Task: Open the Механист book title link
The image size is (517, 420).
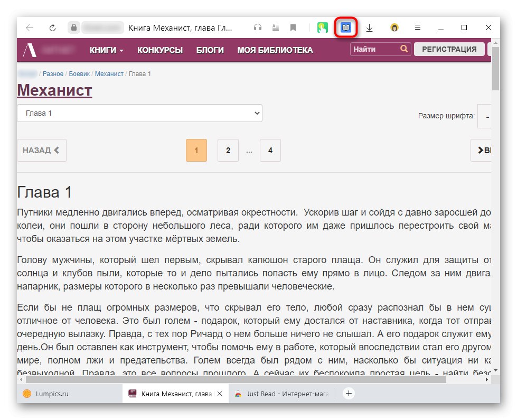Action: point(54,90)
